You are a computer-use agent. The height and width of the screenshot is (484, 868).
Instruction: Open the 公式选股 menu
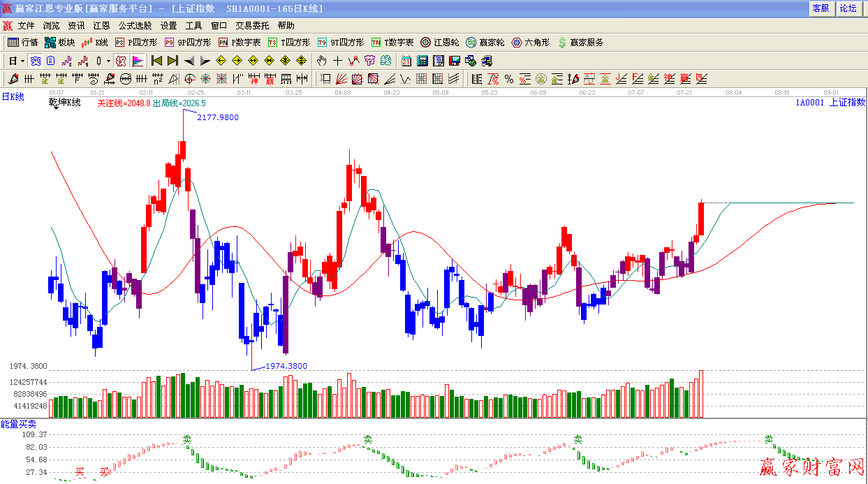pyautogui.click(x=135, y=26)
